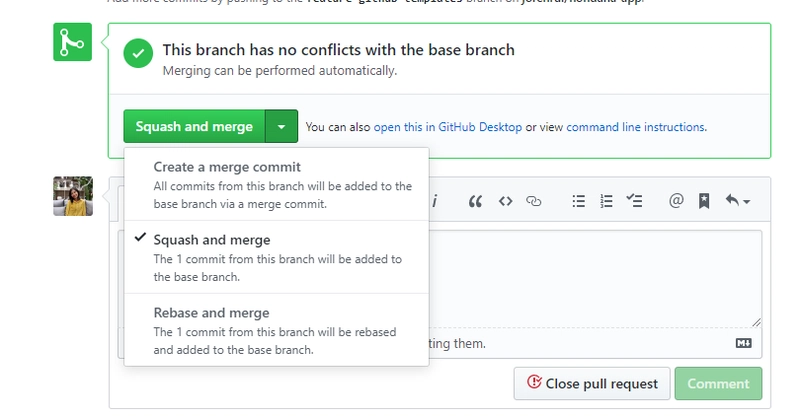Add a link with the link icon
800x417 pixels.
pyautogui.click(x=534, y=201)
